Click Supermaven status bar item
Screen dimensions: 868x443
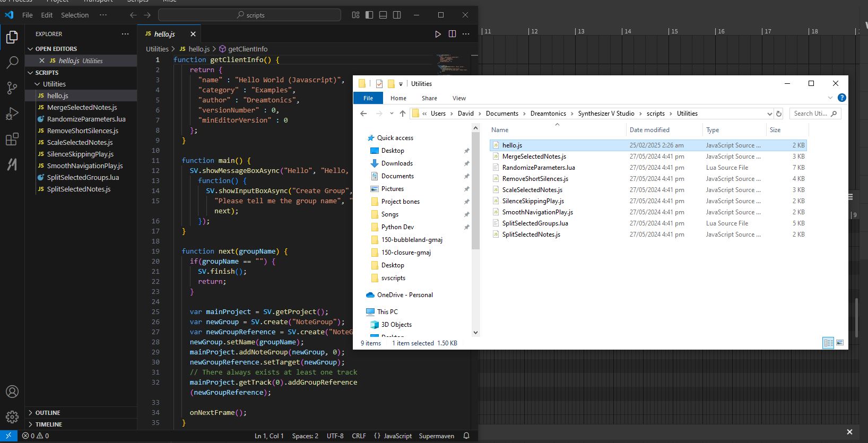click(436, 436)
